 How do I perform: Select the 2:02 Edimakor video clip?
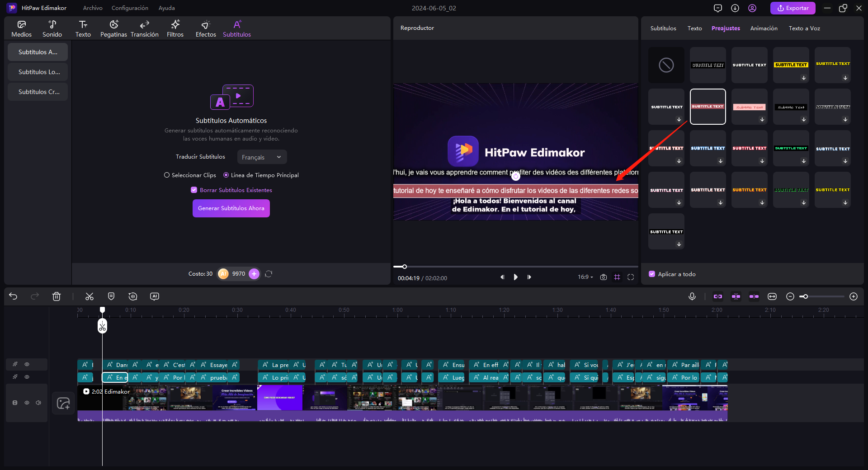pyautogui.click(x=402, y=403)
